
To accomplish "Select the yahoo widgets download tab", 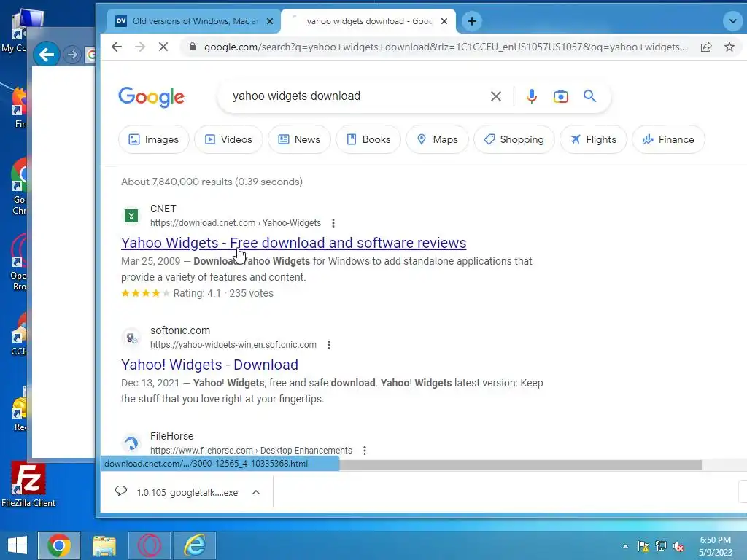I will click(368, 21).
